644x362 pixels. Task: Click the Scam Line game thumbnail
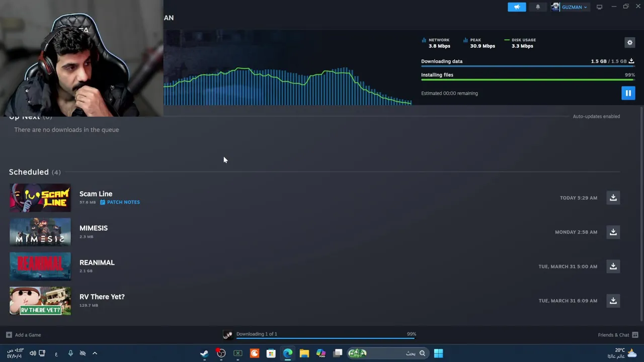(40, 198)
